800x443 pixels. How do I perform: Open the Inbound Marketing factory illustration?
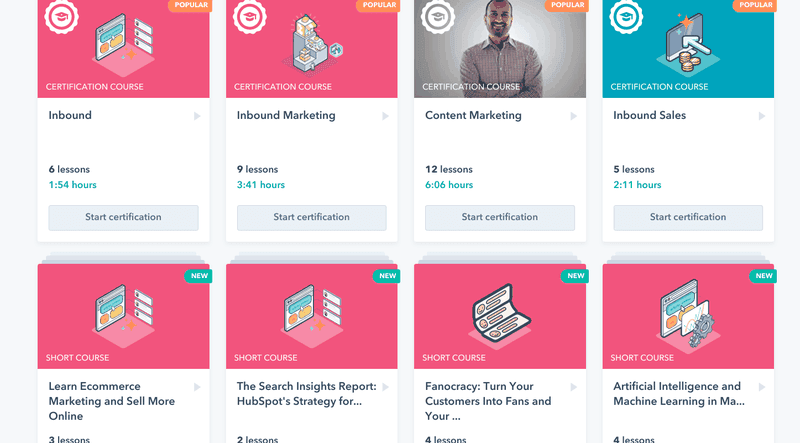pyautogui.click(x=313, y=44)
